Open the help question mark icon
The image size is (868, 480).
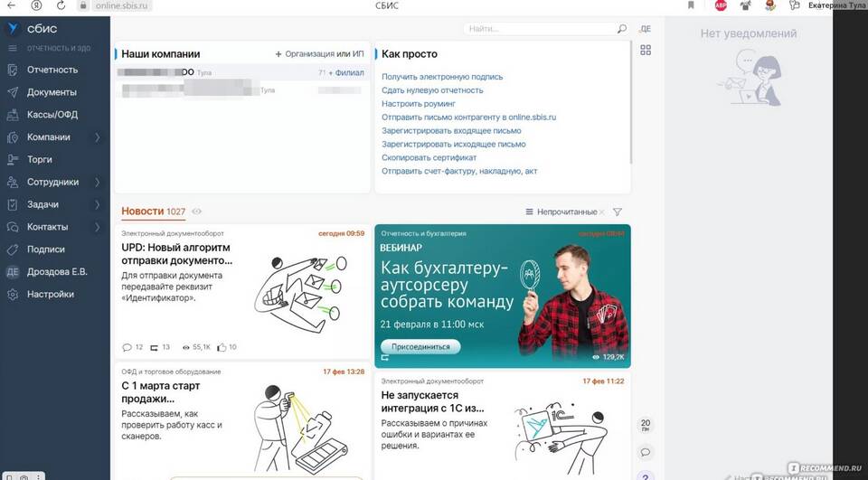[646, 476]
